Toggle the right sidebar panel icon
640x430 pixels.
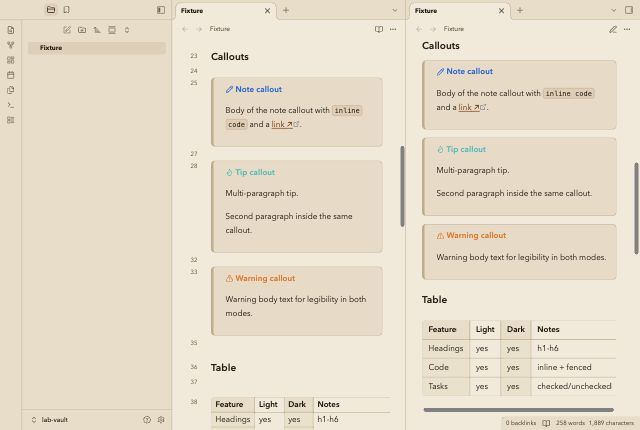tap(629, 10)
